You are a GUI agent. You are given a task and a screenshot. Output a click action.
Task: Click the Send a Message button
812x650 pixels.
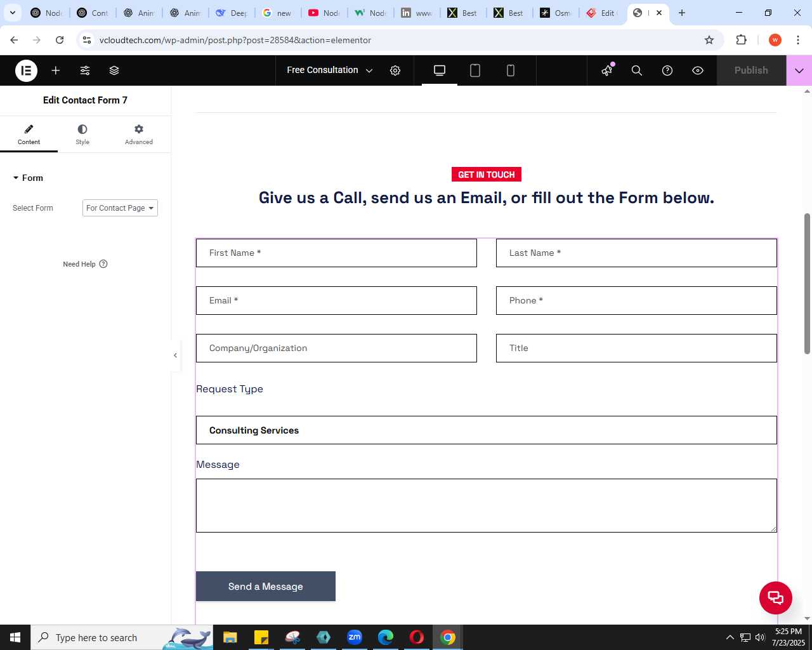[266, 587]
